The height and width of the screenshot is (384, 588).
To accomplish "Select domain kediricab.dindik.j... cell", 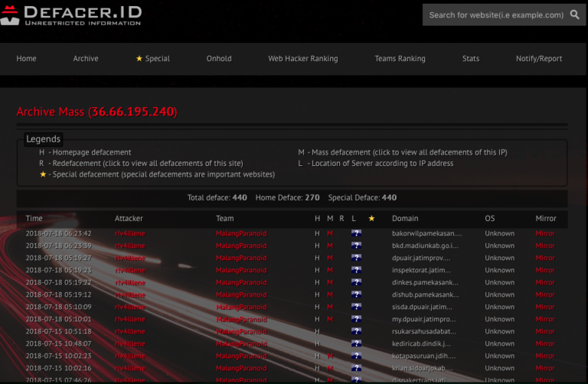I will tap(422, 343).
